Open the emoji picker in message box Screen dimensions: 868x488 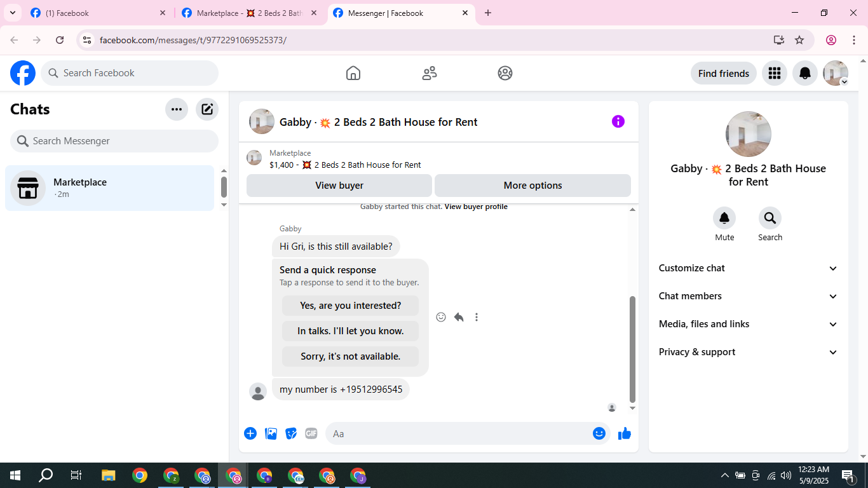[x=599, y=433]
